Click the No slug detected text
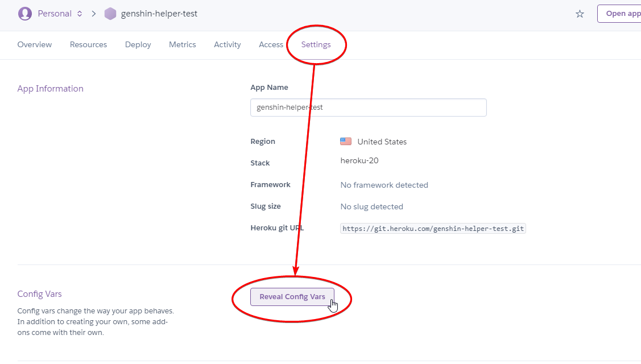 [x=371, y=206]
